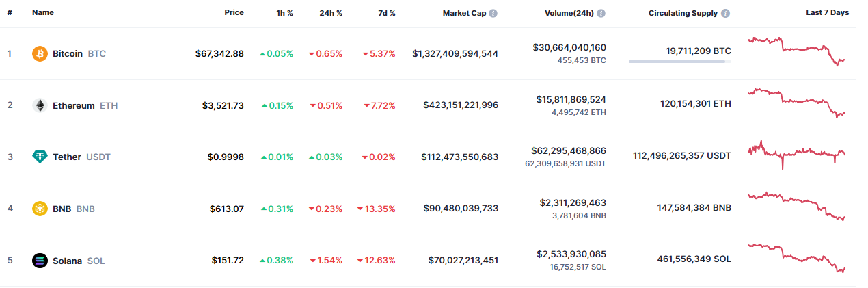Image resolution: width=868 pixels, height=288 pixels.
Task: Click Tether 24h volume amount
Action: click(568, 150)
